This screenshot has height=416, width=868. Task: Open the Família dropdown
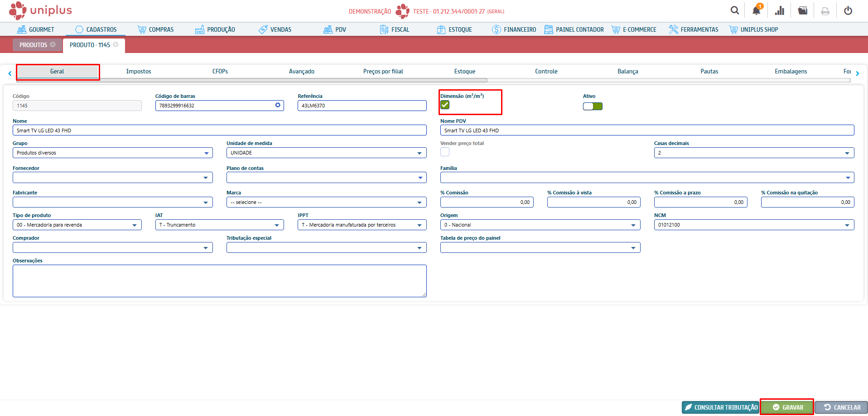[x=647, y=178]
